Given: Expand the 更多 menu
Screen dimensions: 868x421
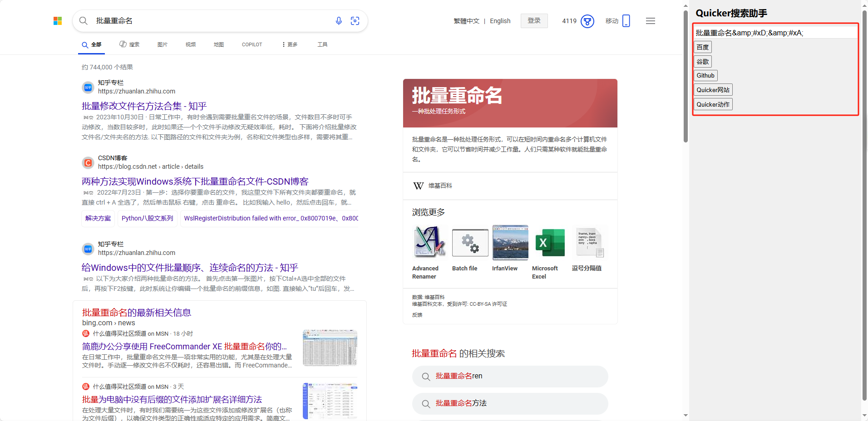Looking at the screenshot, I should (290, 44).
